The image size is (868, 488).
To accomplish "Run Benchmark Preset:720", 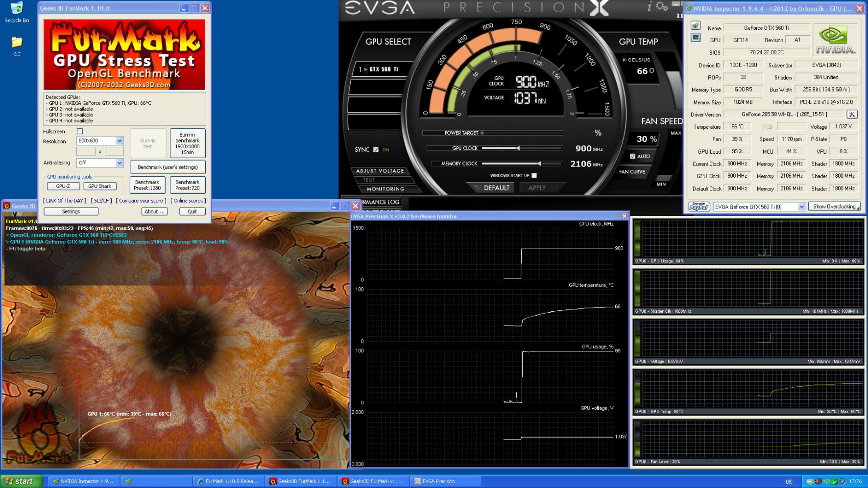I will (x=188, y=185).
